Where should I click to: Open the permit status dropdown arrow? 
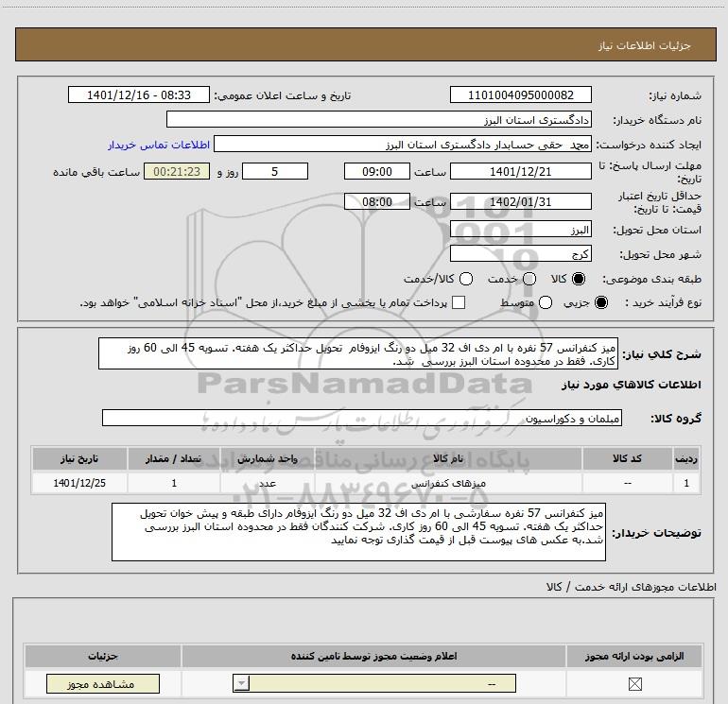241,683
